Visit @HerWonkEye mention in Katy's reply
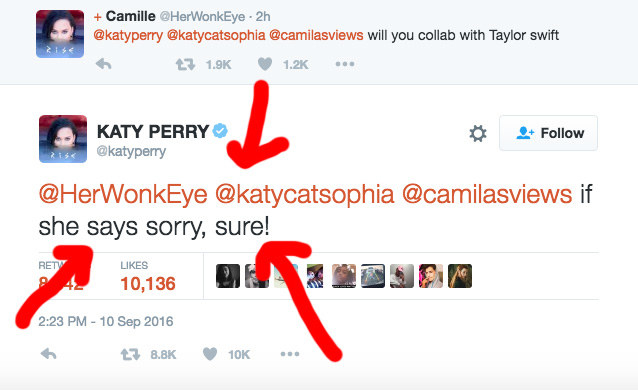The height and width of the screenshot is (390, 638). (123, 194)
